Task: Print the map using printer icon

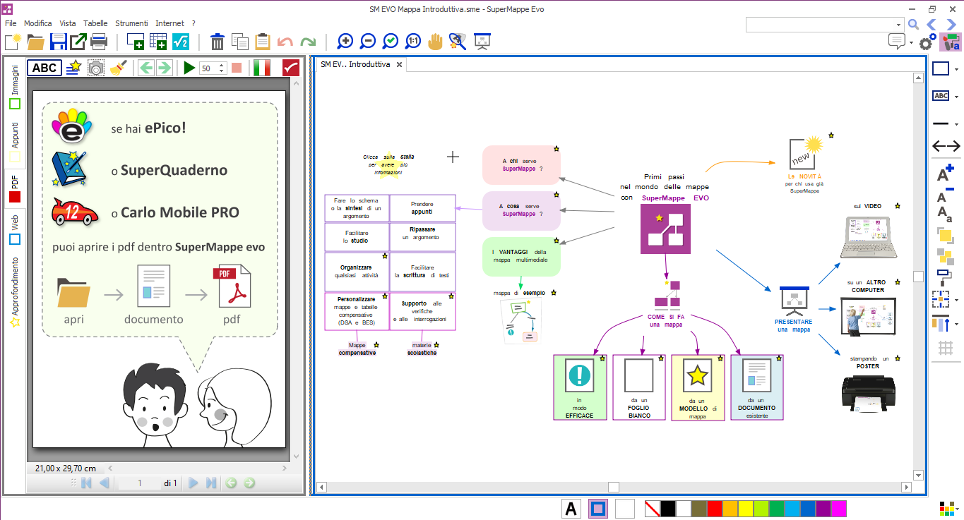Action: click(x=99, y=42)
